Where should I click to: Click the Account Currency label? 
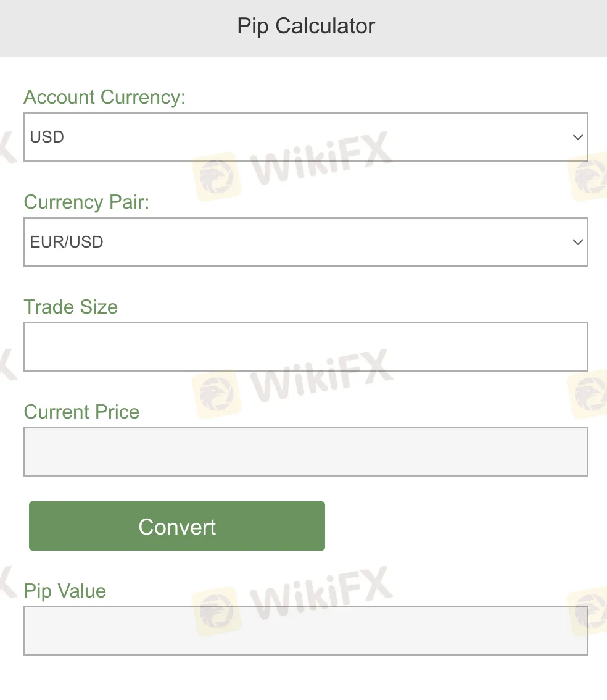pyautogui.click(x=104, y=98)
